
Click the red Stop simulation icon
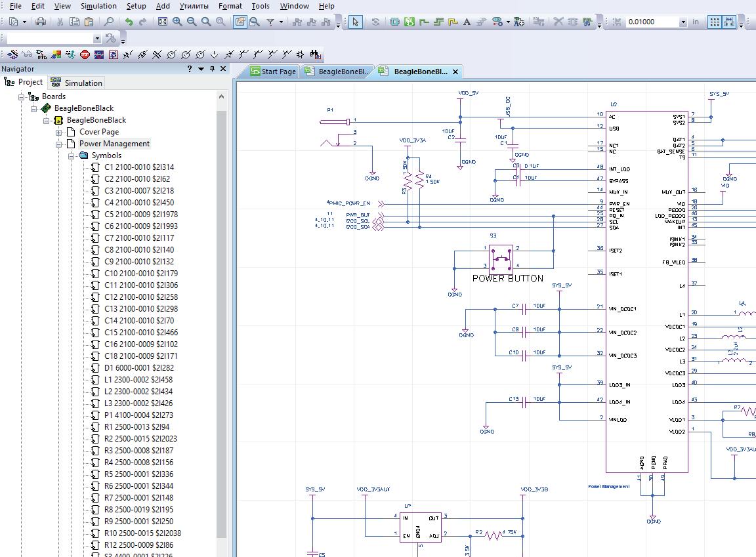(x=85, y=54)
